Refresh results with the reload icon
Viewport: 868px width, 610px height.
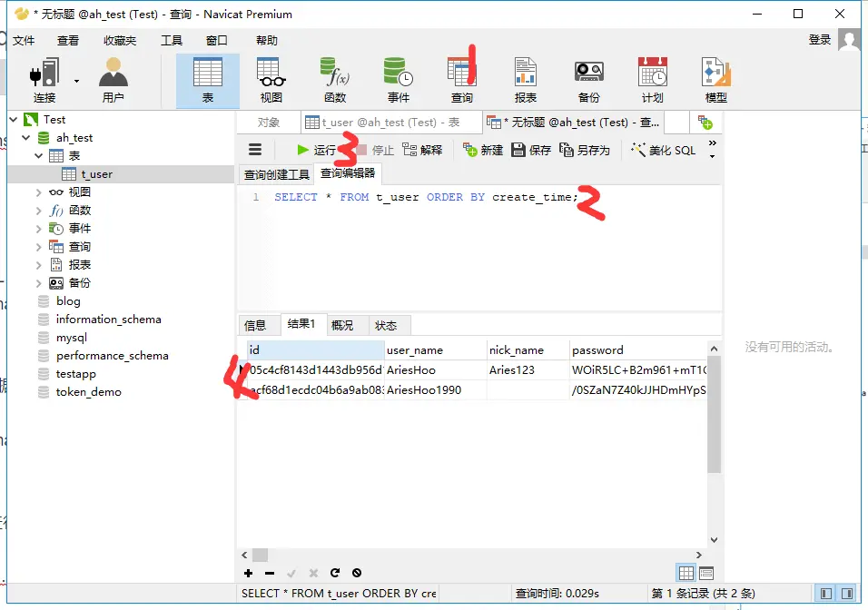point(335,573)
